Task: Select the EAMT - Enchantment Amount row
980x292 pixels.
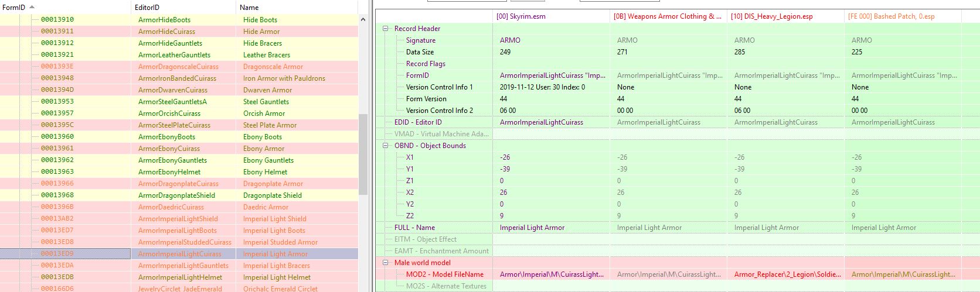Action: [x=441, y=251]
